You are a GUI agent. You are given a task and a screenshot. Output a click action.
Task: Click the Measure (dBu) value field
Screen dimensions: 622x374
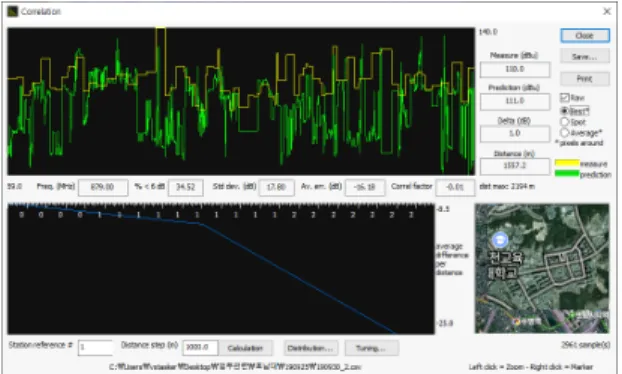pyautogui.click(x=515, y=69)
